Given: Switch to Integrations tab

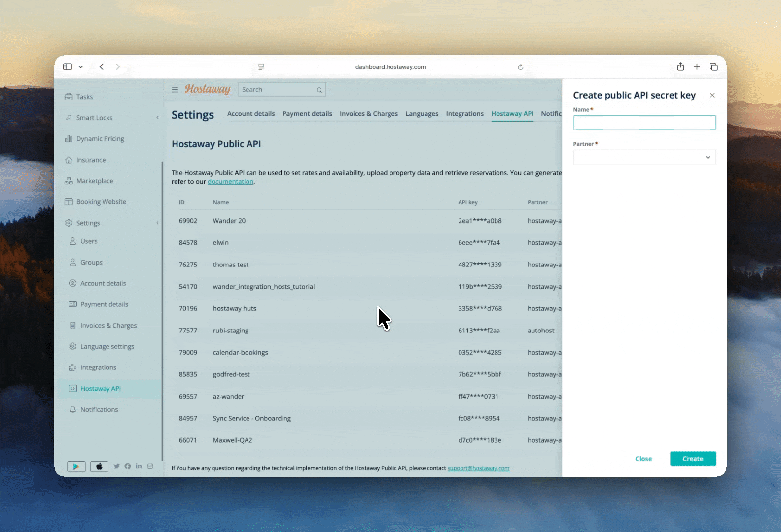Looking at the screenshot, I should tap(465, 114).
